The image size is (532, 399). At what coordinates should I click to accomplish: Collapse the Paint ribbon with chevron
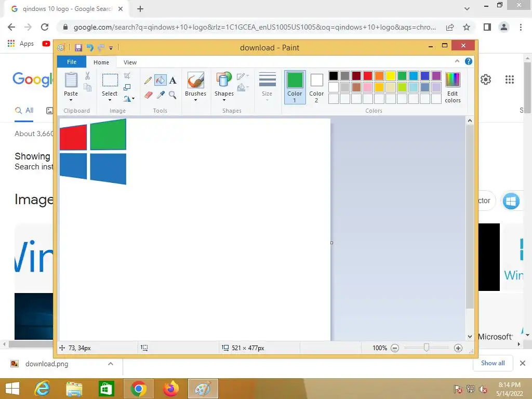(457, 61)
